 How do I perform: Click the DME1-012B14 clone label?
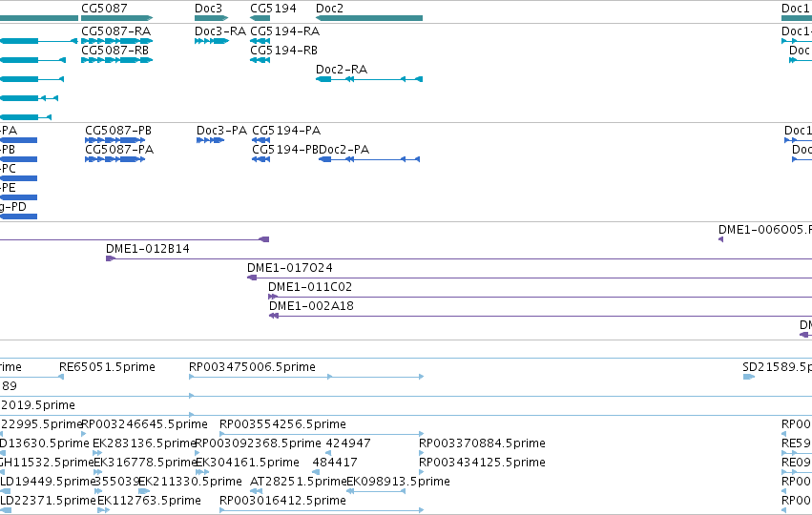click(148, 249)
